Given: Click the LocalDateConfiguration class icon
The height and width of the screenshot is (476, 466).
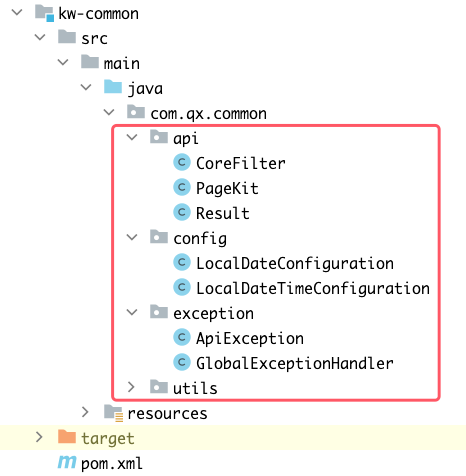Looking at the screenshot, I should pyautogui.click(x=182, y=262).
